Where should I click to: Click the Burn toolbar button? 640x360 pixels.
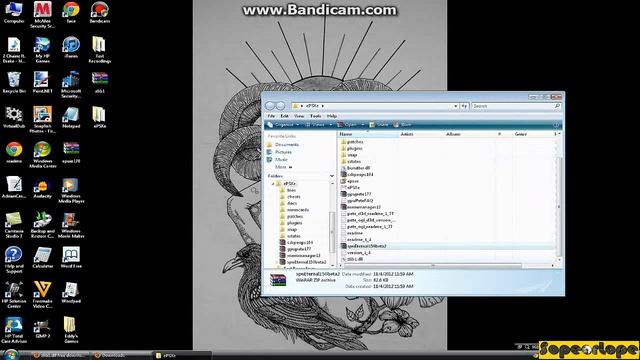402,124
